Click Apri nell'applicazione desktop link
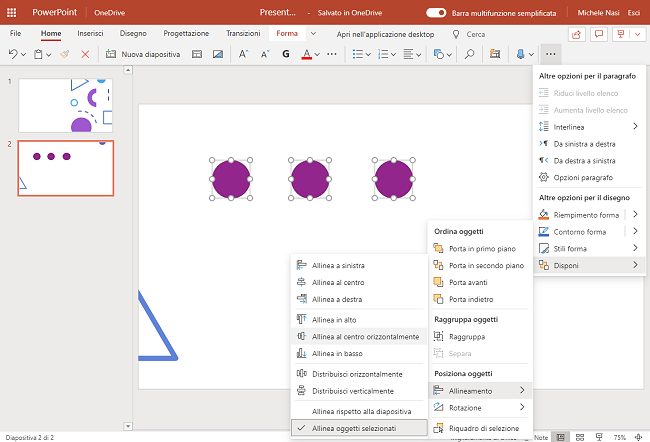Image resolution: width=650 pixels, height=442 pixels. point(384,33)
